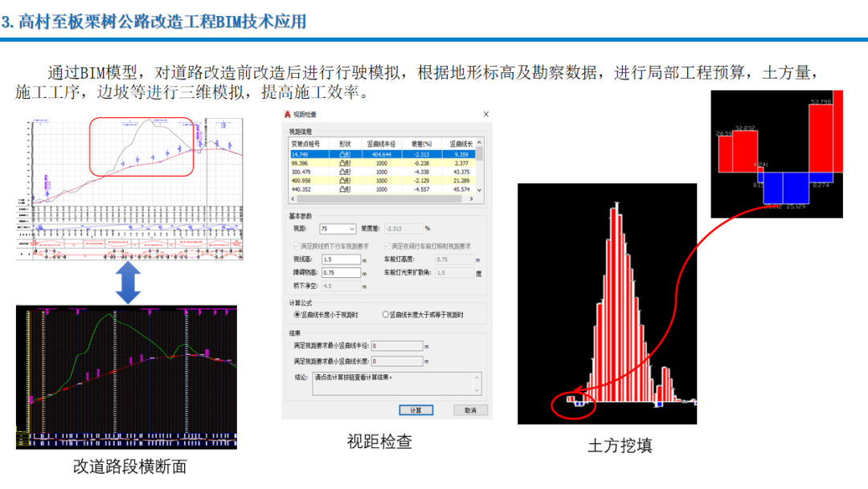Select the 竖曲线长度大于或等于视距时 radio button

coord(386,315)
